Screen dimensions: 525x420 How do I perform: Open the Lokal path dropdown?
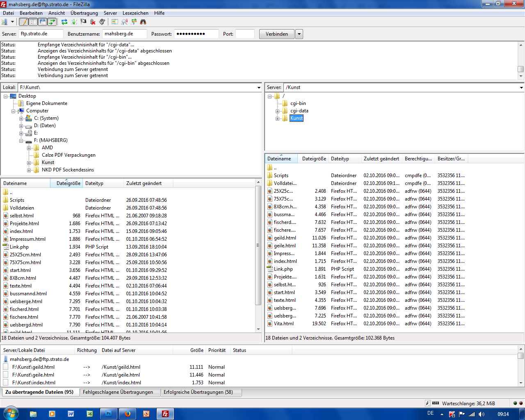point(259,87)
